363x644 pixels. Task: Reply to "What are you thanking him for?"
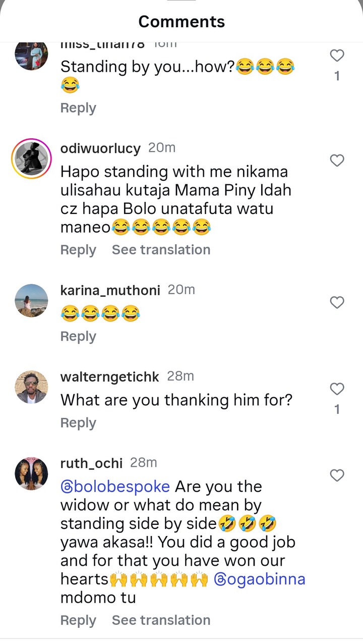(78, 423)
